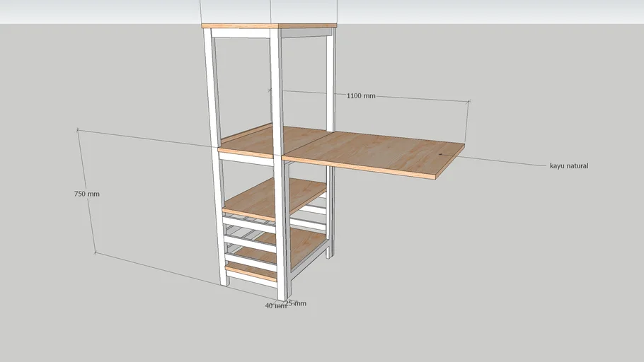Viewport: 644px width, 362px height.
Task: Select the back-right white leg near the top
Action: 330,71
